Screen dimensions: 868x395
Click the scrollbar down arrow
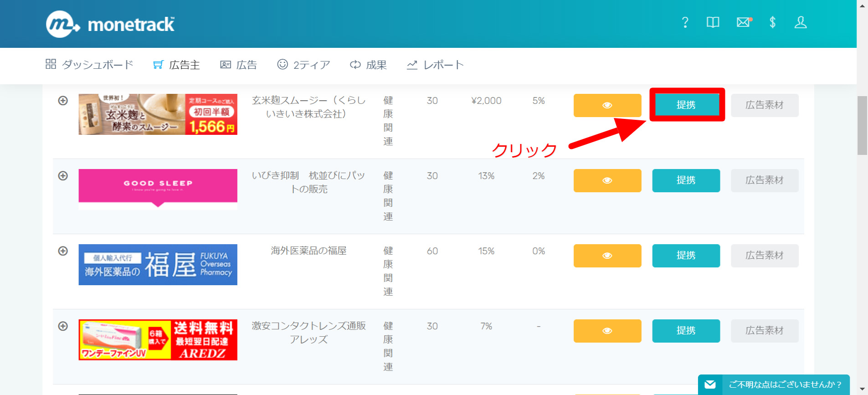[862, 390]
